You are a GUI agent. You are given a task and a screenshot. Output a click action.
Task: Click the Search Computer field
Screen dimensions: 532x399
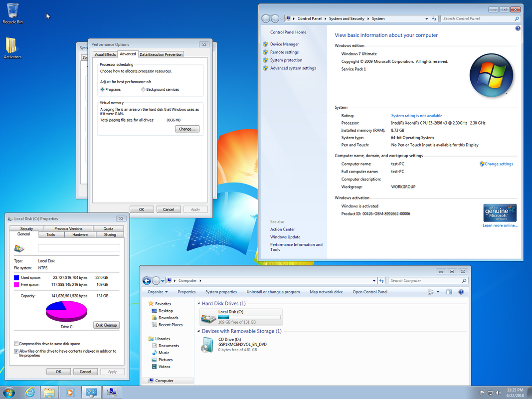pyautogui.click(x=425, y=281)
